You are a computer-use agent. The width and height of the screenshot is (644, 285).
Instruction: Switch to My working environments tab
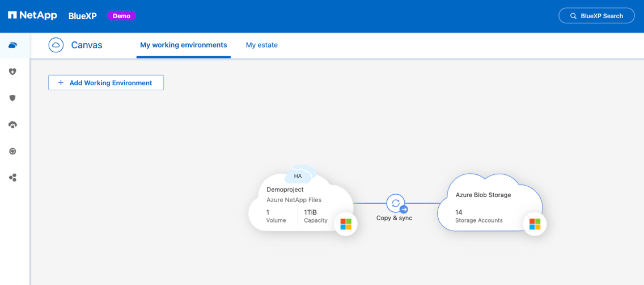pyautogui.click(x=183, y=45)
